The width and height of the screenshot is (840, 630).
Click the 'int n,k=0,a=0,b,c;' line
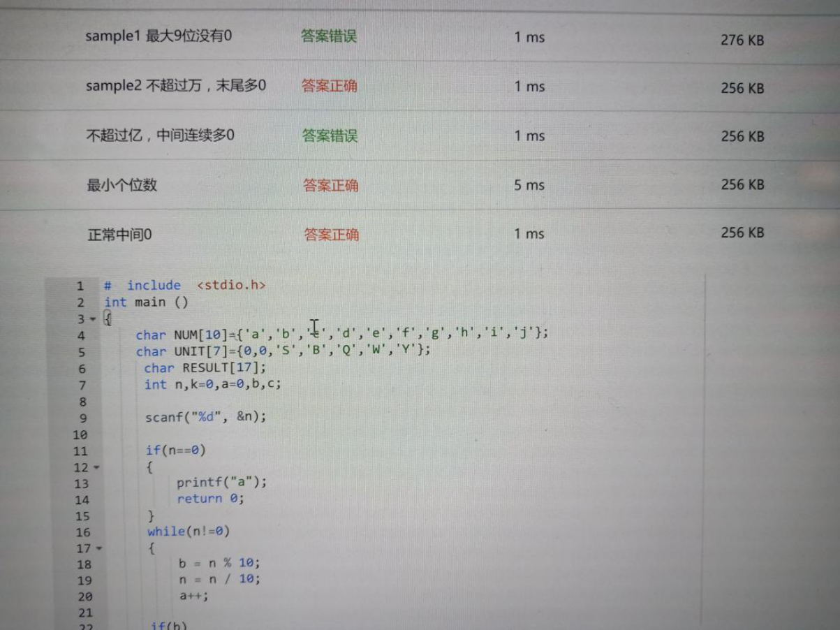tap(213, 384)
